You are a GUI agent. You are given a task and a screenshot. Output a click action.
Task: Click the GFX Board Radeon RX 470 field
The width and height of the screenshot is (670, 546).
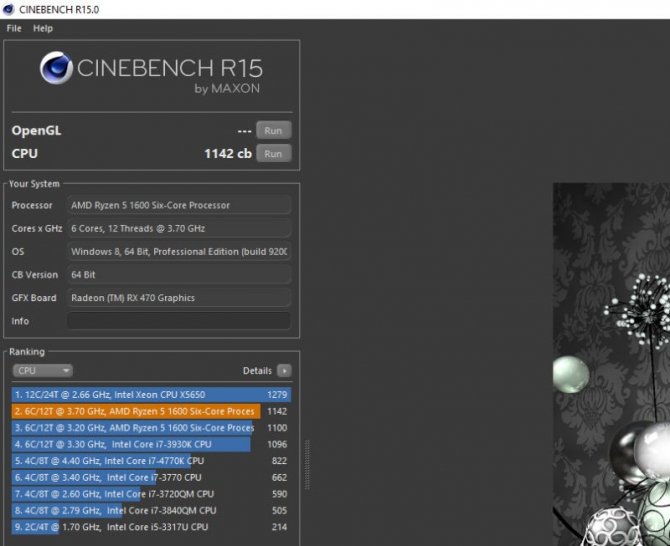[x=179, y=298]
